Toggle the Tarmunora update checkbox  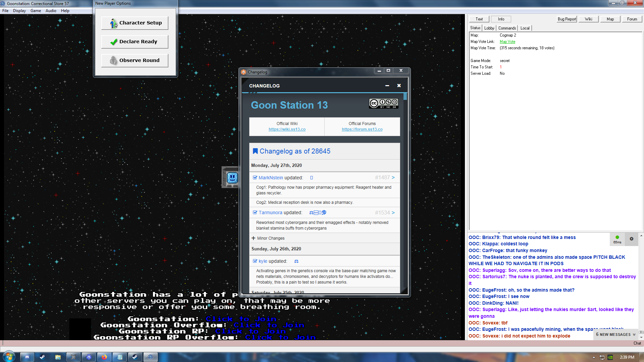(255, 213)
